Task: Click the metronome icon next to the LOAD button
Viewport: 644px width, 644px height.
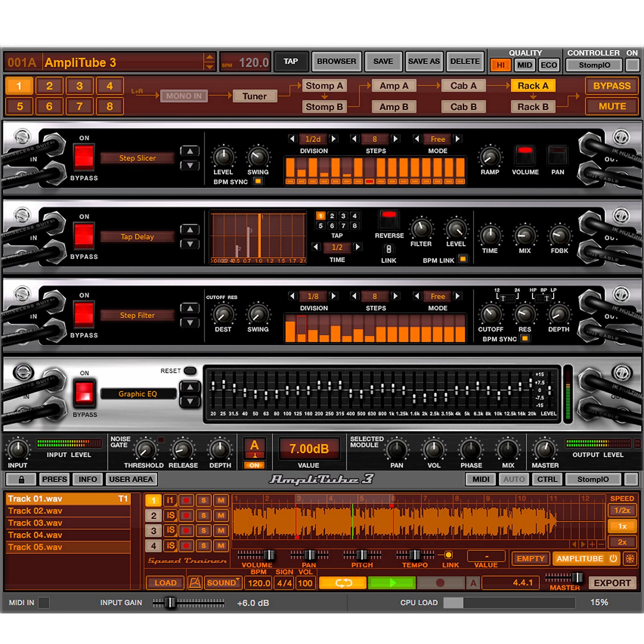Action: pyautogui.click(x=195, y=583)
